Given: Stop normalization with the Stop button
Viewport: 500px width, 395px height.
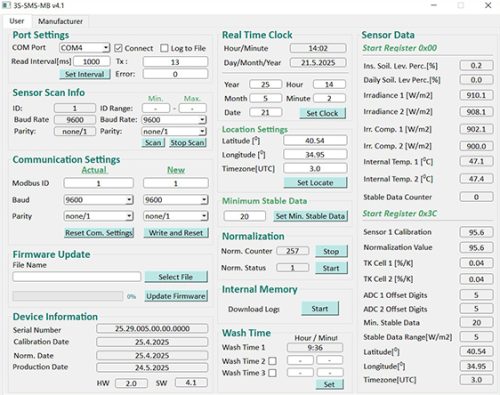Looking at the screenshot, I should 331,251.
